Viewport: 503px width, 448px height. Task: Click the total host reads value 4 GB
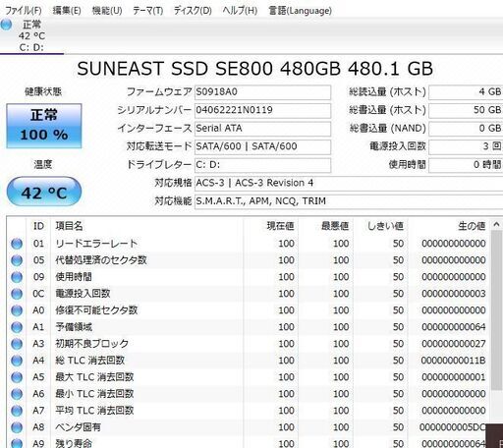(x=466, y=92)
